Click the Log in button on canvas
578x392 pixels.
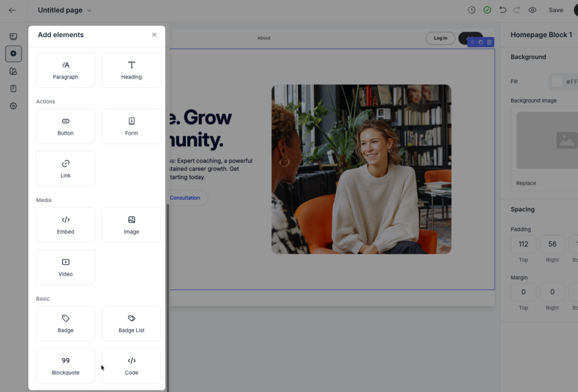click(440, 38)
